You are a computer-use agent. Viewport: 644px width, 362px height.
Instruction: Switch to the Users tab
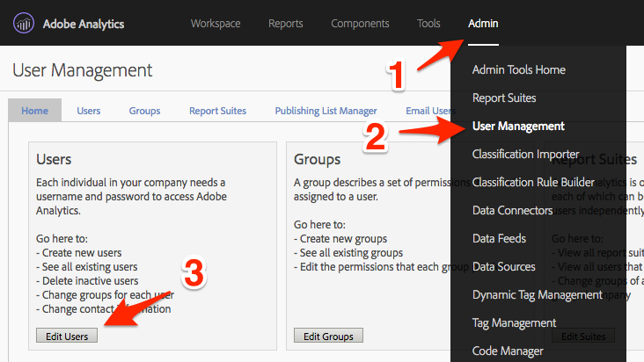point(89,111)
